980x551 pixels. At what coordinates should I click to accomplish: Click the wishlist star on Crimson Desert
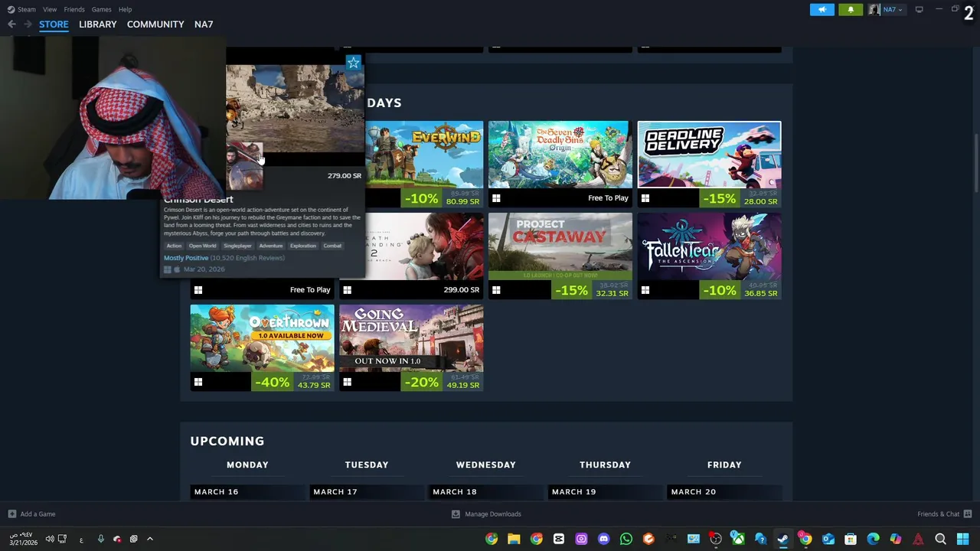[353, 63]
